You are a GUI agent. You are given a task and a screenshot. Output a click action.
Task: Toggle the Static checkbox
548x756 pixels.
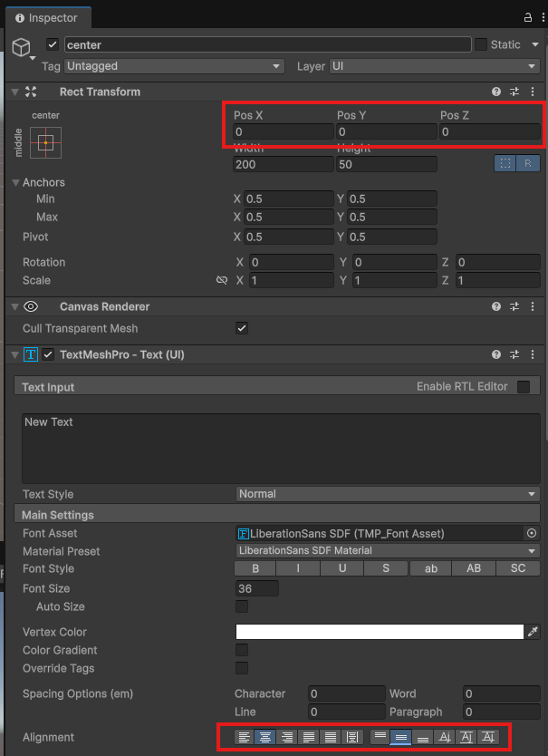pyautogui.click(x=481, y=44)
